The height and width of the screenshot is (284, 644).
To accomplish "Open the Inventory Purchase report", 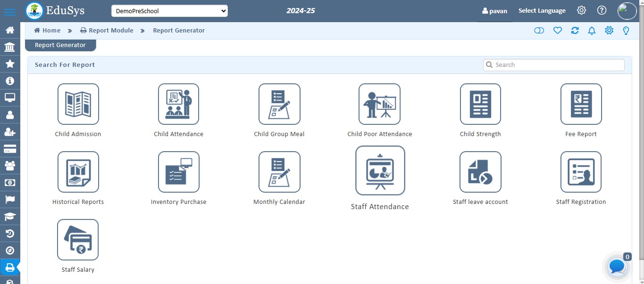I will tap(178, 172).
